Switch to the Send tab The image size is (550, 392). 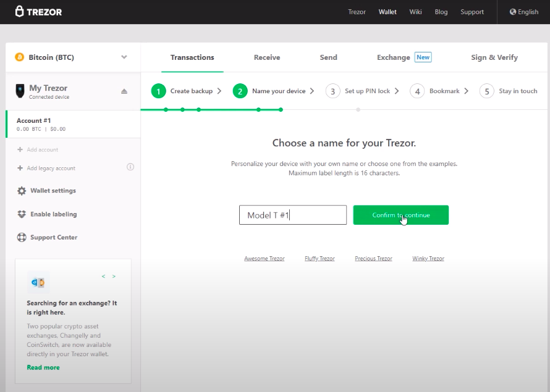tap(328, 57)
